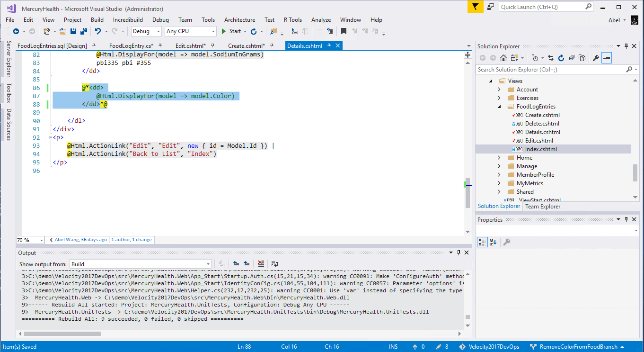This screenshot has height=352, width=644.
Task: Click the Find in Files icon
Action: click(273, 31)
